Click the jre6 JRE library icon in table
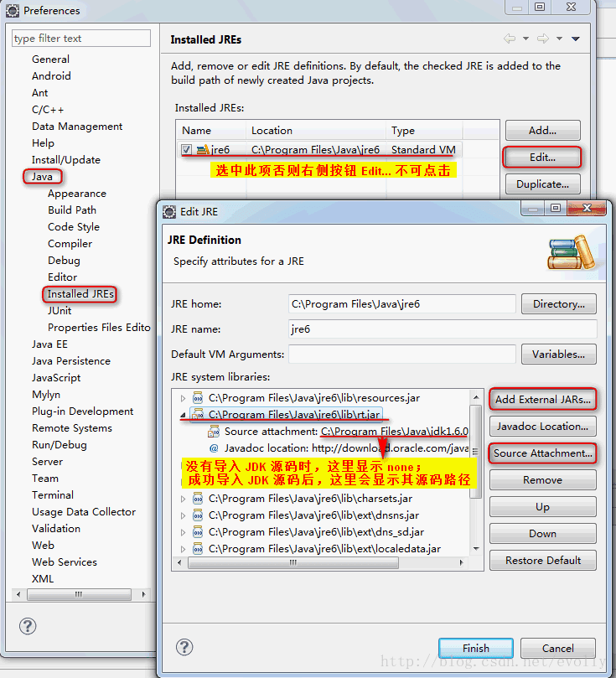Screen dimensions: 616x678 click(203, 150)
